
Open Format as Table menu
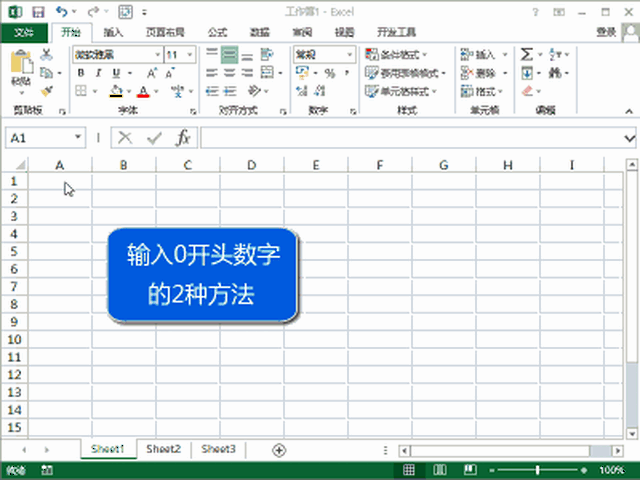point(405,73)
